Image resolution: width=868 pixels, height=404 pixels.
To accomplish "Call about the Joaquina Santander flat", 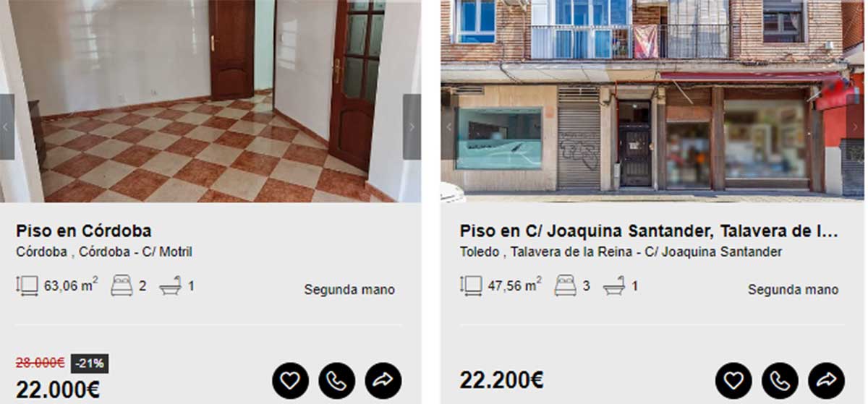I will pos(780,380).
